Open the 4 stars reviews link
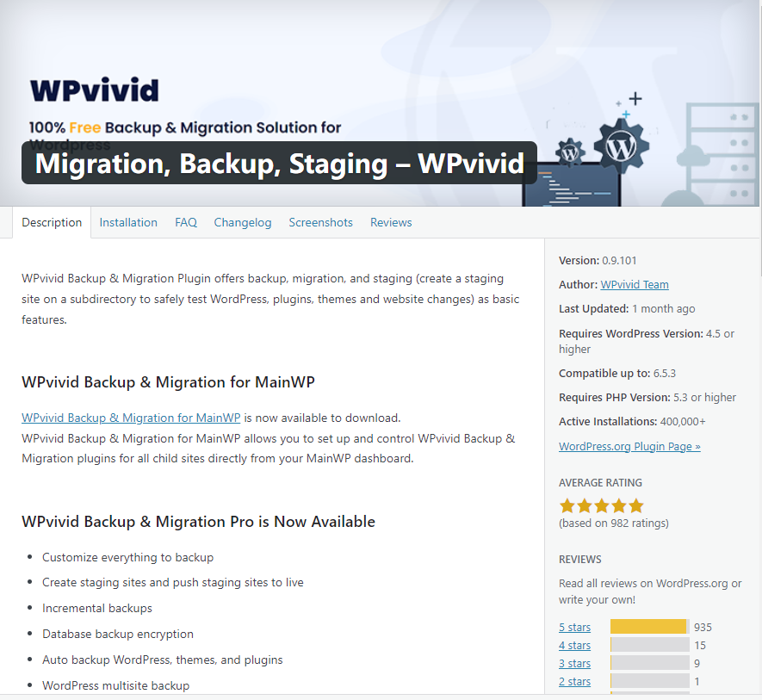The height and width of the screenshot is (700, 762). [x=574, y=645]
